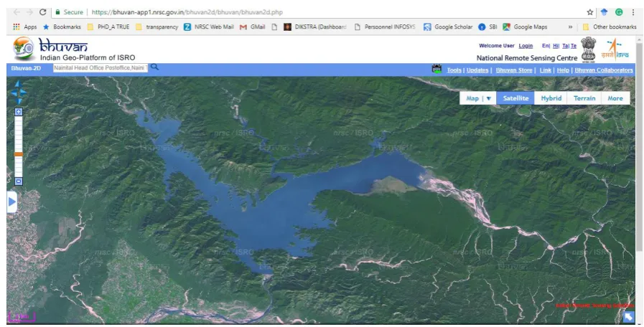Open the Bhuvan Store link
644x327 pixels.
pos(514,70)
